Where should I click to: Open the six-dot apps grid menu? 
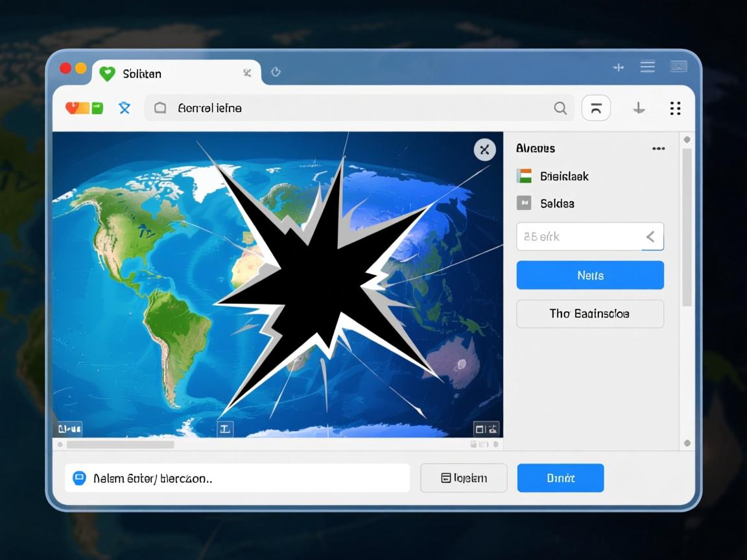(x=675, y=108)
